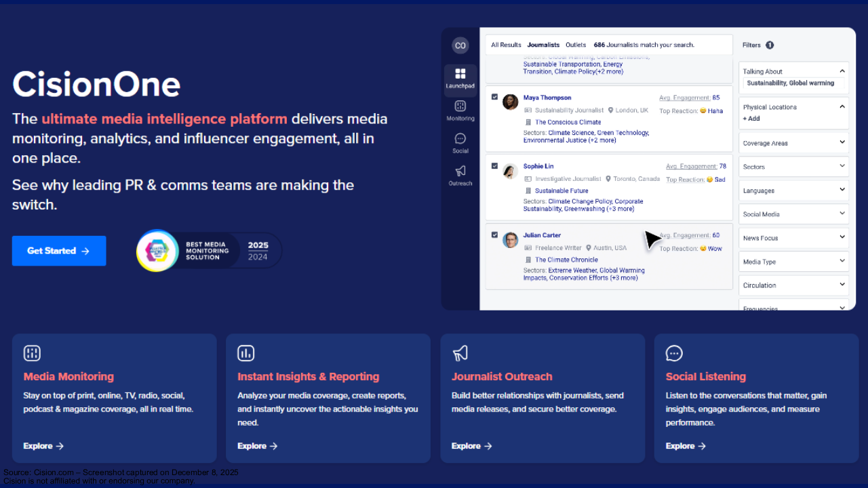Screen dimensions: 868x488
Task: Click the Instant Insights chart icon
Action: [245, 353]
